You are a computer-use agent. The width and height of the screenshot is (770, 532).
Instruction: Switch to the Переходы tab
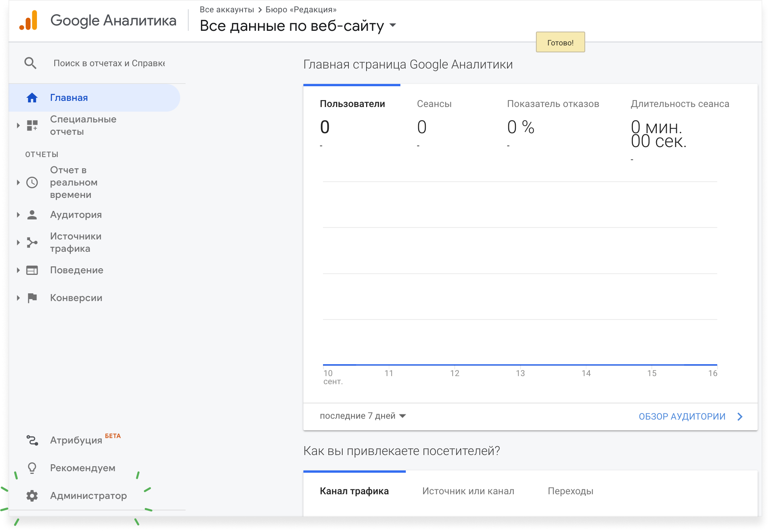click(x=570, y=491)
